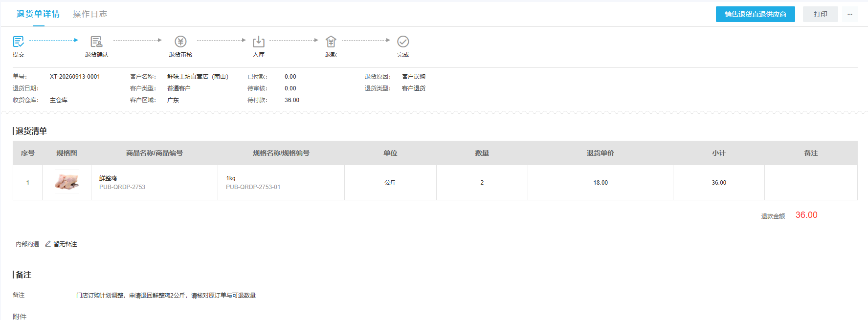Click the product name 鲜整鸡
This screenshot has height=320, width=868.
pyautogui.click(x=108, y=178)
